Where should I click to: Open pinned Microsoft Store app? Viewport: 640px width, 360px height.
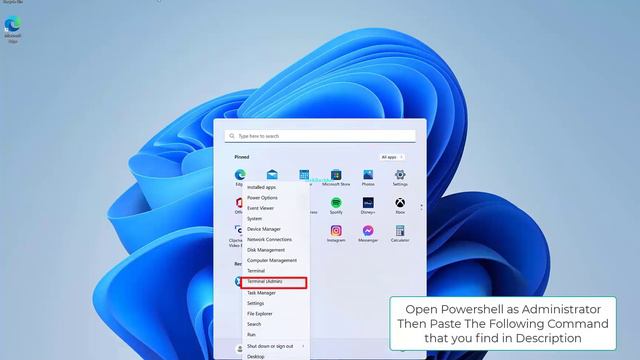pyautogui.click(x=336, y=178)
